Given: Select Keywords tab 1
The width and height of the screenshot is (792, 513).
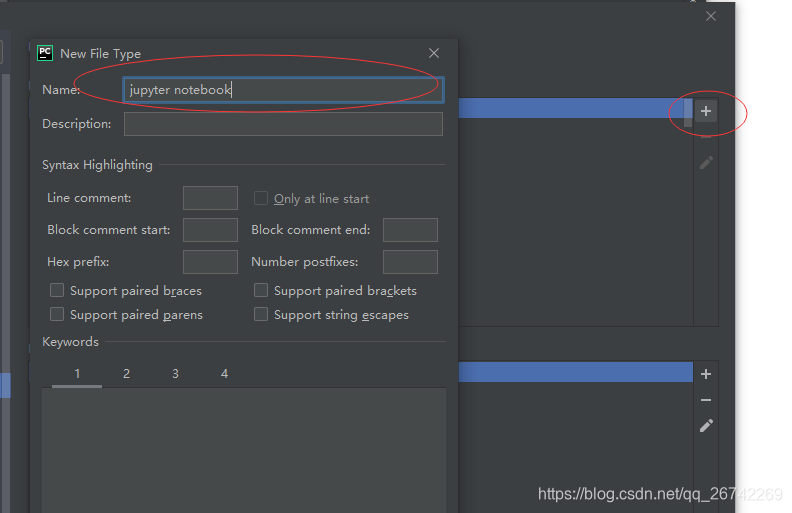Looking at the screenshot, I should [x=77, y=374].
